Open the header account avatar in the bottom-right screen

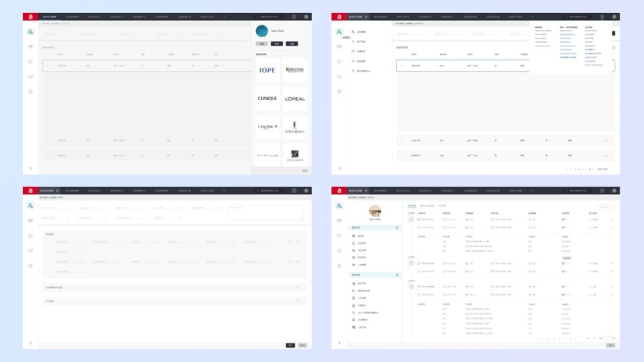coord(615,190)
